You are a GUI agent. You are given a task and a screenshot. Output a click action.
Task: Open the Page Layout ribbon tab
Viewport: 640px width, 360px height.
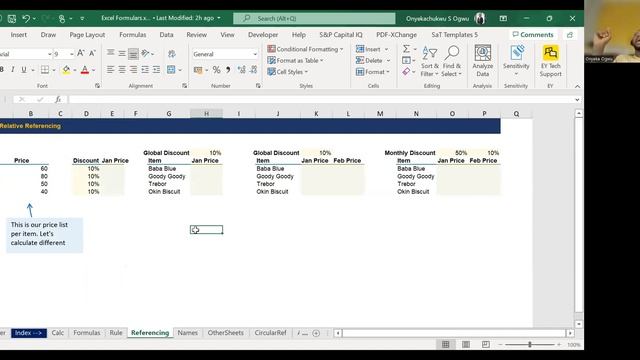point(87,35)
